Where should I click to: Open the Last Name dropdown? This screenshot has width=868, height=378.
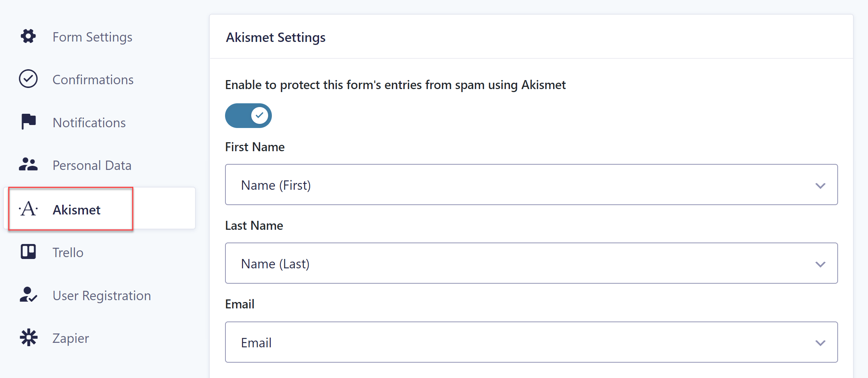pyautogui.click(x=531, y=263)
